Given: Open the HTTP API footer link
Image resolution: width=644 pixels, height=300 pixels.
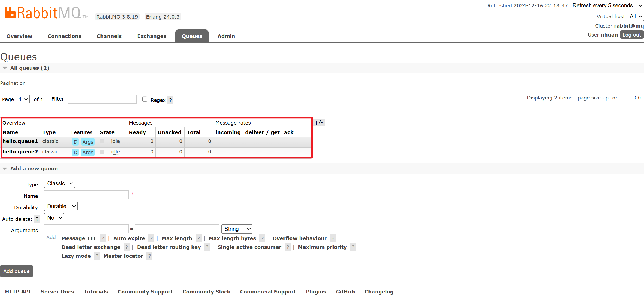Looking at the screenshot, I should (x=18, y=292).
